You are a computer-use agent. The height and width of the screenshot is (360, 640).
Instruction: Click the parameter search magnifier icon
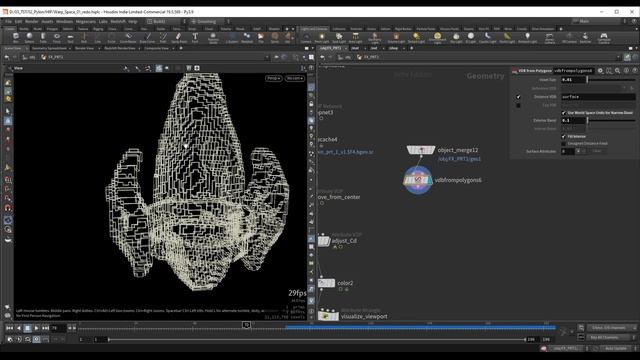click(618, 71)
